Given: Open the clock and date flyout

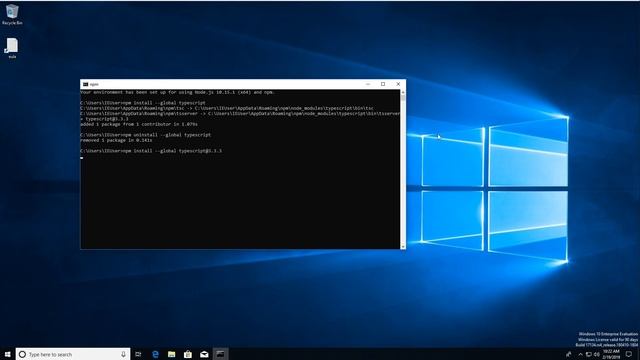Looking at the screenshot, I should [611, 354].
